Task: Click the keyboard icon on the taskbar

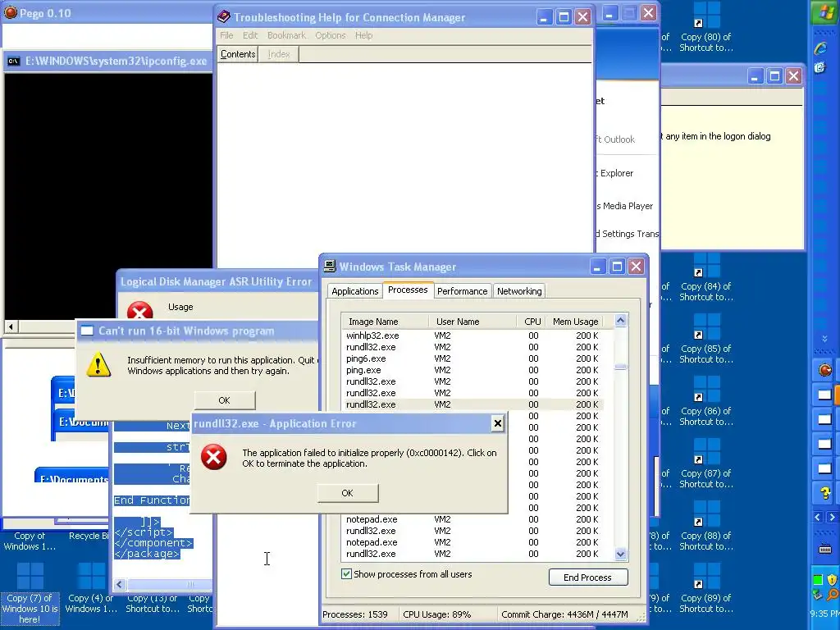Action: pyautogui.click(x=825, y=549)
